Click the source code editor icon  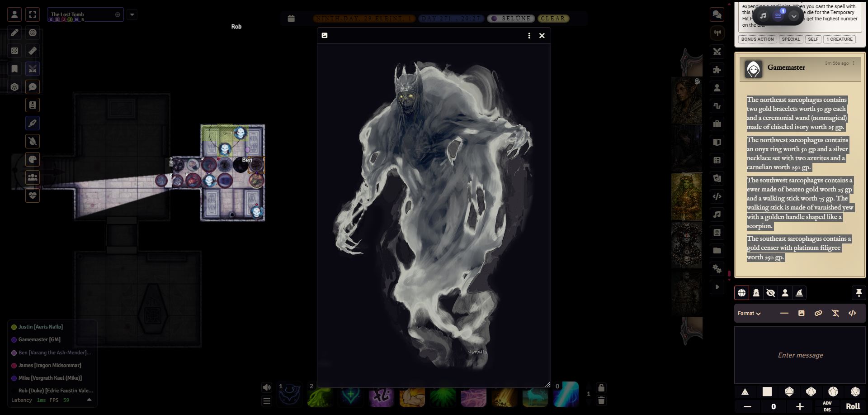coord(852,313)
